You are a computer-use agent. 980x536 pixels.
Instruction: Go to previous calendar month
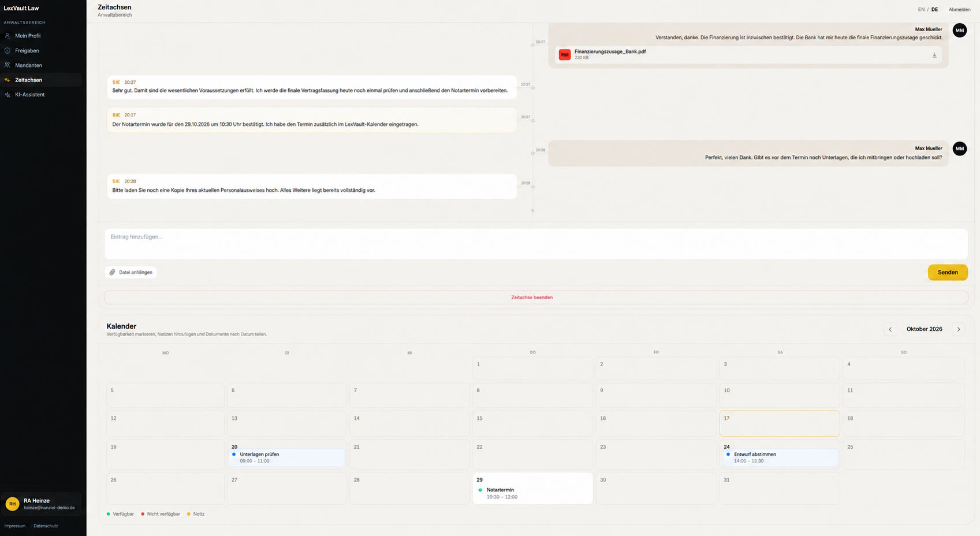(890, 329)
